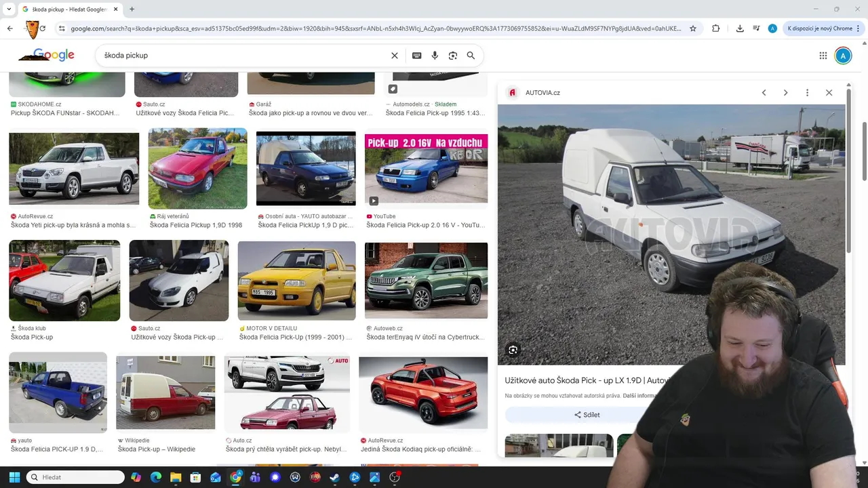Screen dimensions: 868x488
Task: Open Auto.cz two-car pick-up thumbnail
Action: pos(287,392)
